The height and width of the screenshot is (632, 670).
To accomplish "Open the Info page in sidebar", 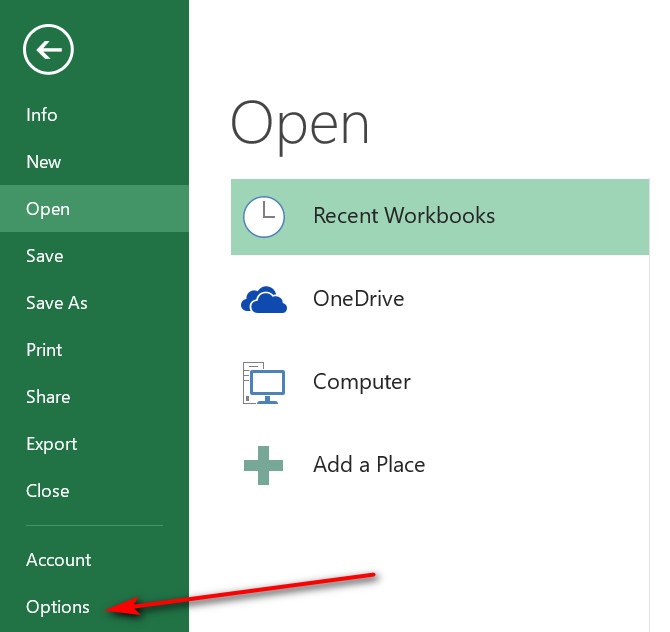I will pos(42,115).
